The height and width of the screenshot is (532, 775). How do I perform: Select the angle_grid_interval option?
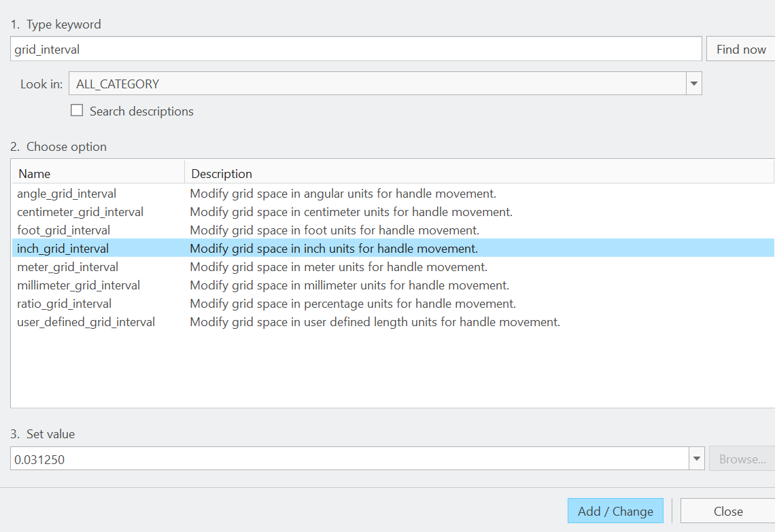[66, 193]
